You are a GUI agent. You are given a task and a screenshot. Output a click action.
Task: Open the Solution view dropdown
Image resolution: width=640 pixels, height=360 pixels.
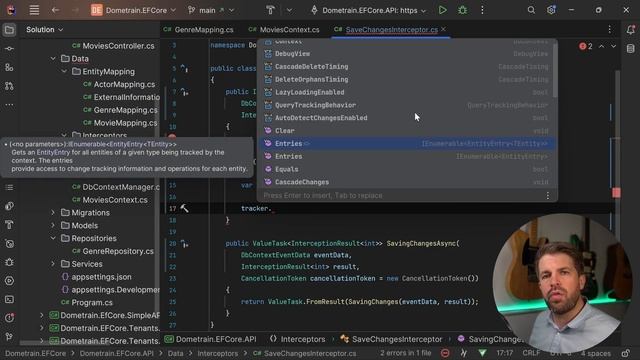pyautogui.click(x=44, y=30)
